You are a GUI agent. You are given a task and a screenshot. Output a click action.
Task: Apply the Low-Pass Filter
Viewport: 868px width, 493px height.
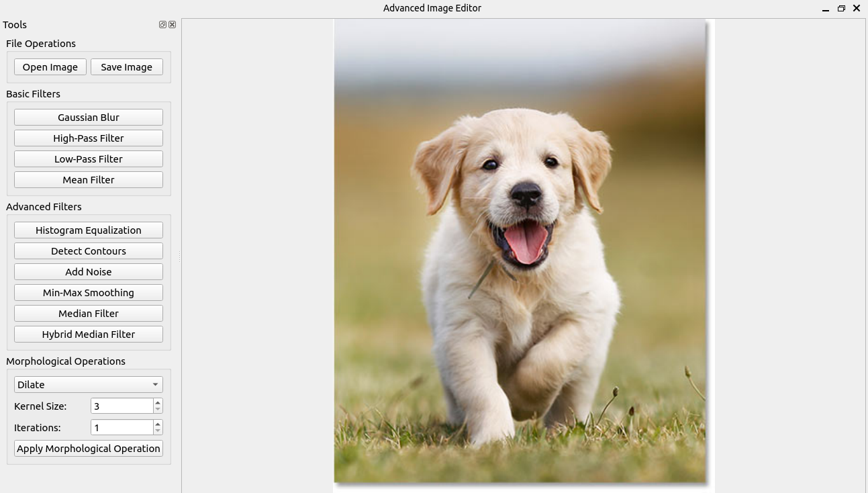pos(89,159)
